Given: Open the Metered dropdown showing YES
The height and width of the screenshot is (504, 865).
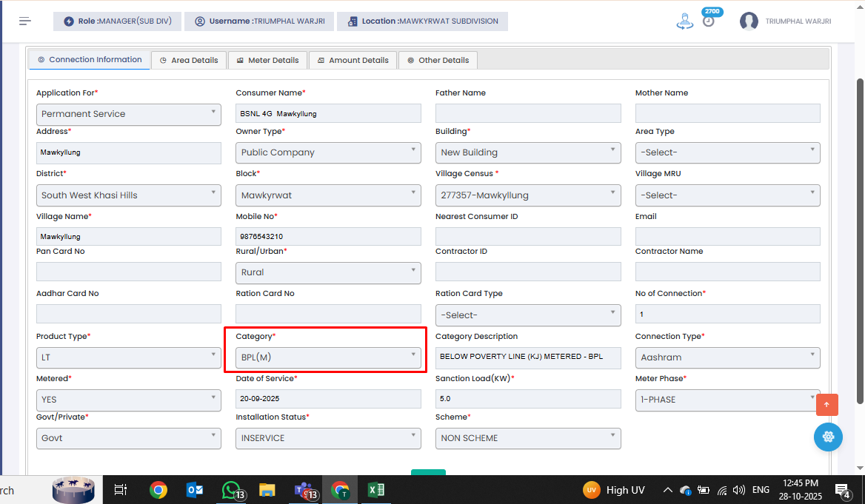Looking at the screenshot, I should (129, 400).
